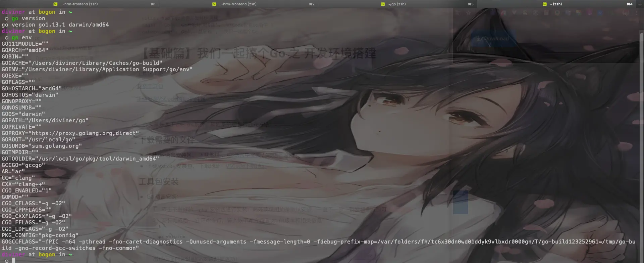Click the CGO_ENABLED="1" line
The width and height of the screenshot is (644, 263).
[26, 191]
